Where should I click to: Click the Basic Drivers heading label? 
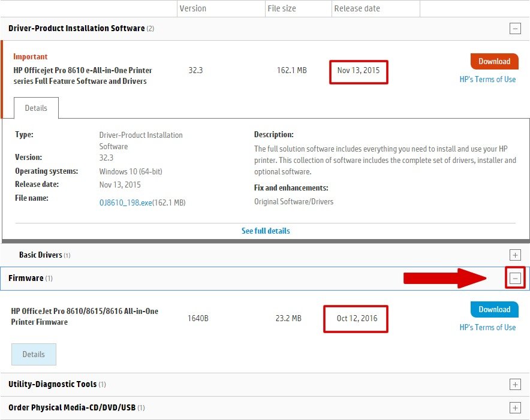40,255
